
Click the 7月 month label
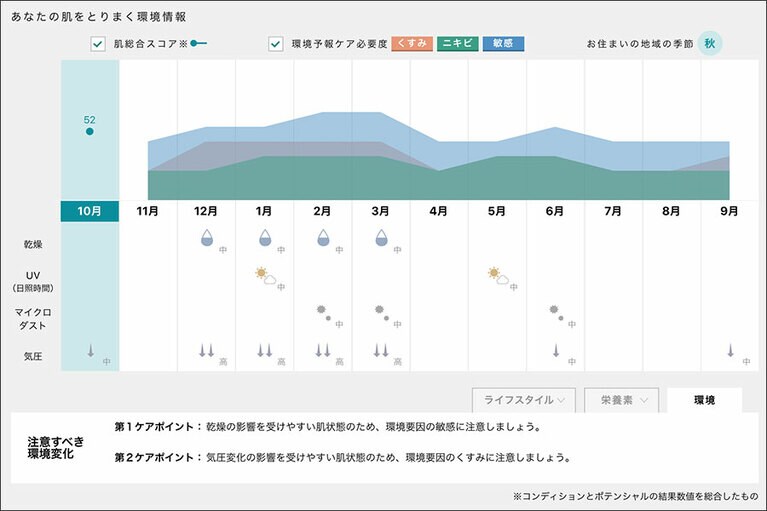613,211
